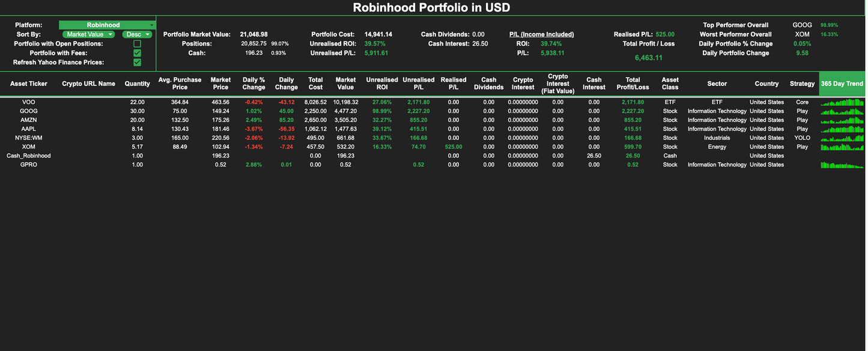This screenshot has width=868, height=351.
Task: Select the VOO market price cell 463.56
Action: coord(221,102)
